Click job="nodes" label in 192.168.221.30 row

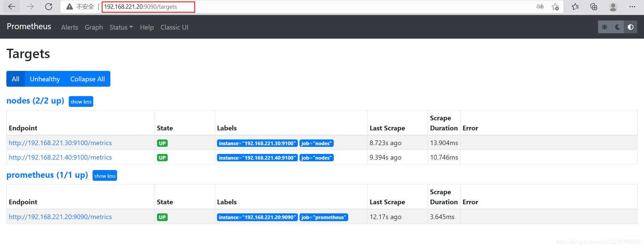[x=317, y=143]
